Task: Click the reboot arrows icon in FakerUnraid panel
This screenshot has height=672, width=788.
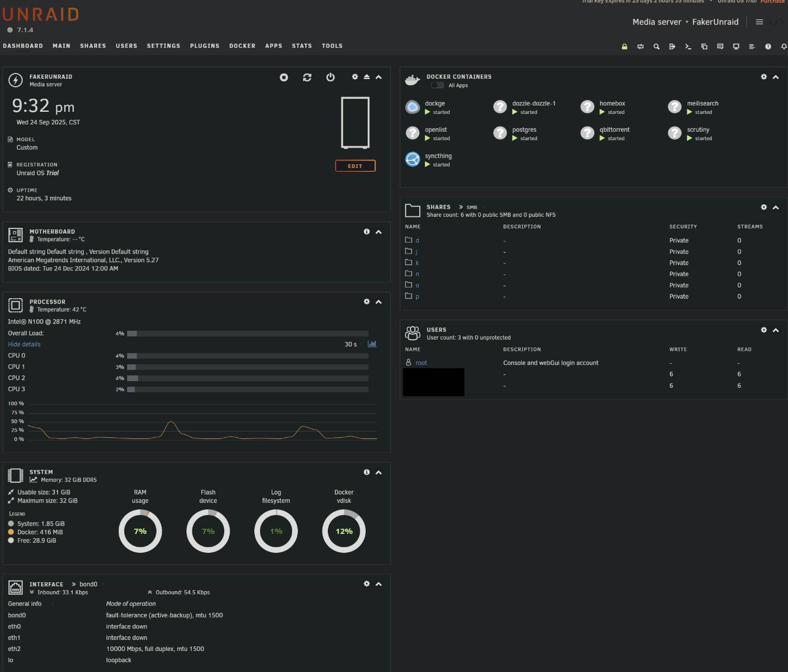Action: (x=307, y=77)
